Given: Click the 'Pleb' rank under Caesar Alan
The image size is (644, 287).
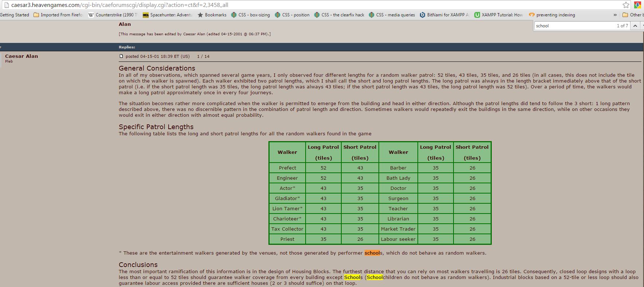Looking at the screenshot, I should (x=9, y=61).
